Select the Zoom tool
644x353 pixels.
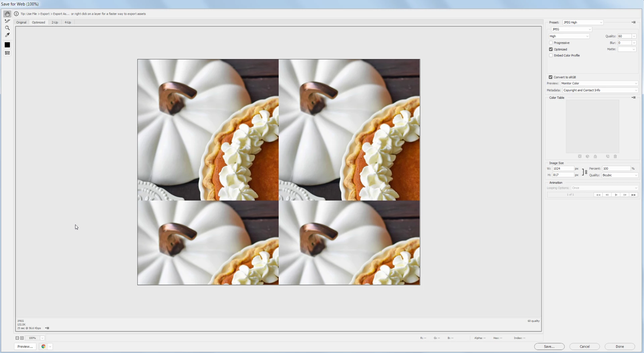(x=7, y=28)
